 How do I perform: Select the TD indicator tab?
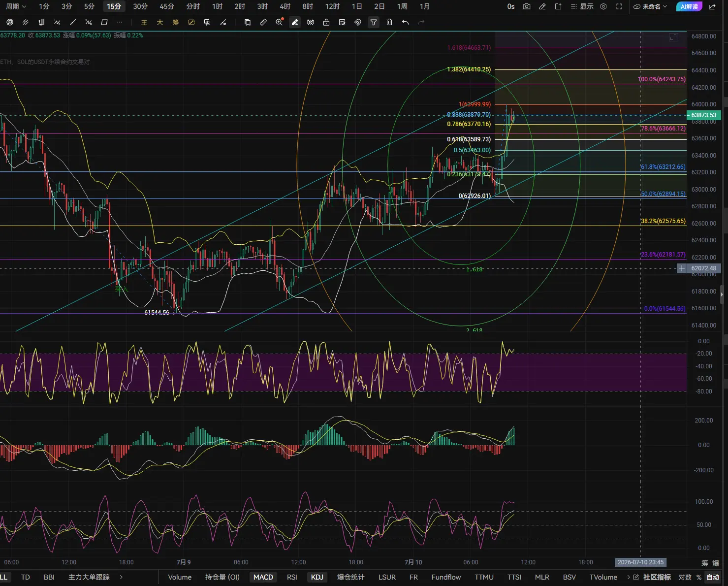[26, 577]
